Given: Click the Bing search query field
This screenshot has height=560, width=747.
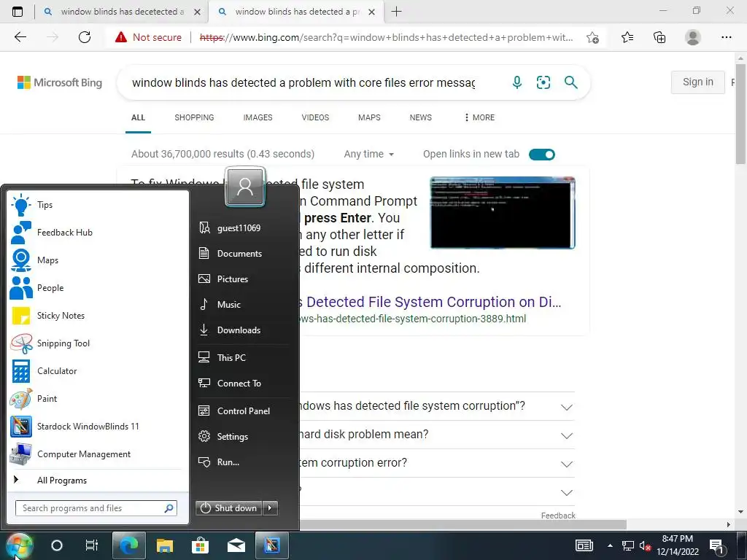Looking at the screenshot, I should [303, 82].
